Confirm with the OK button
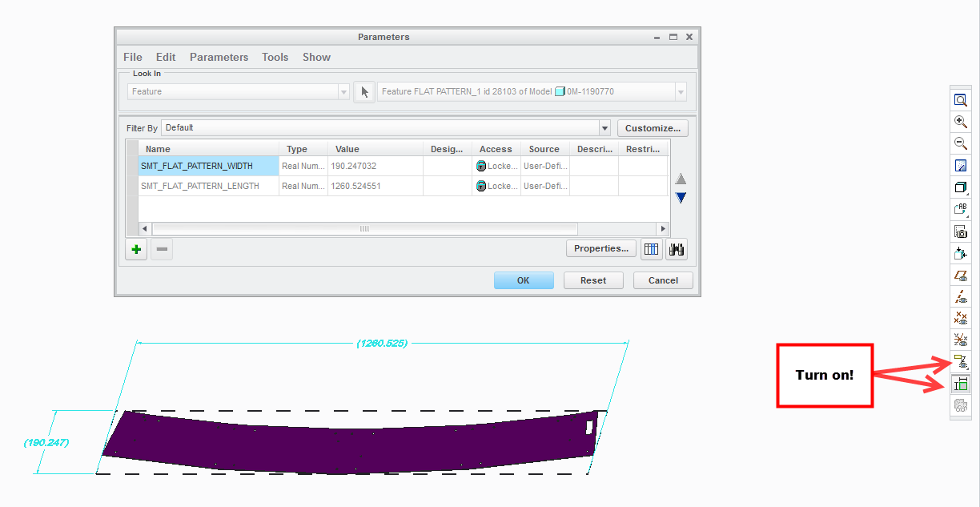This screenshot has height=507, width=980. 524,280
